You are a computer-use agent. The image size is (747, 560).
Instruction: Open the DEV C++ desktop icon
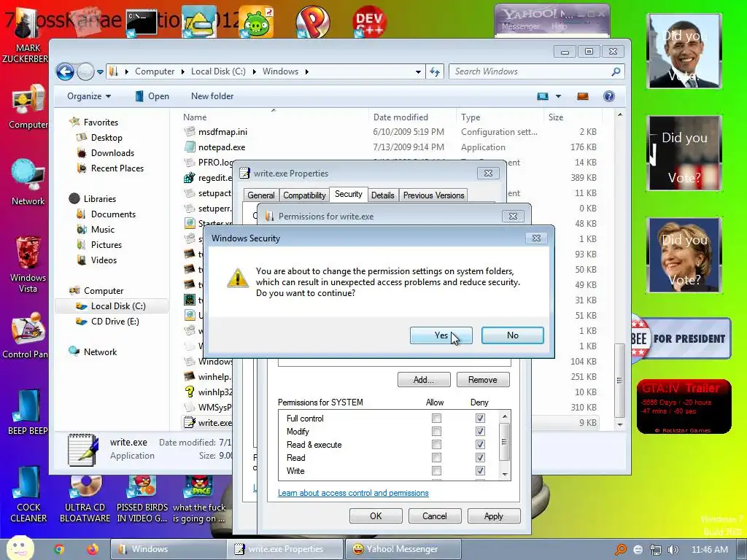(369, 21)
